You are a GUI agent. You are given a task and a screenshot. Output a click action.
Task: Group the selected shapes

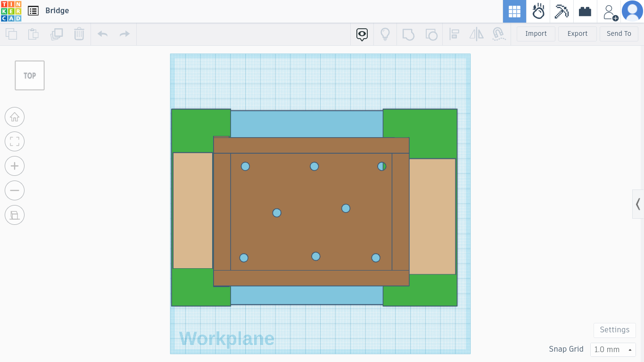pos(408,34)
